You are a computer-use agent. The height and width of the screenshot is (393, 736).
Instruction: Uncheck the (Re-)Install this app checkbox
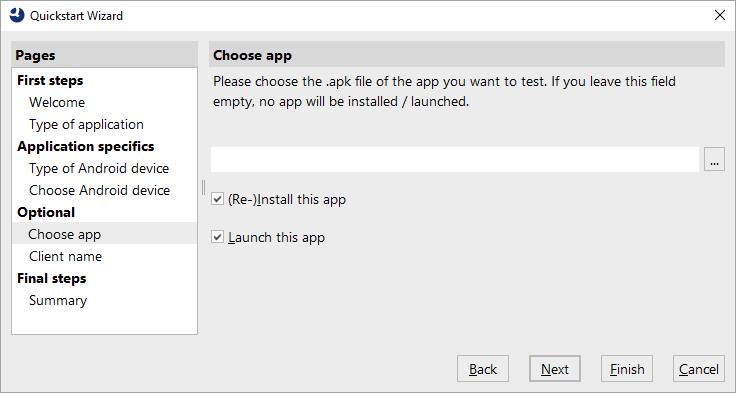click(217, 199)
